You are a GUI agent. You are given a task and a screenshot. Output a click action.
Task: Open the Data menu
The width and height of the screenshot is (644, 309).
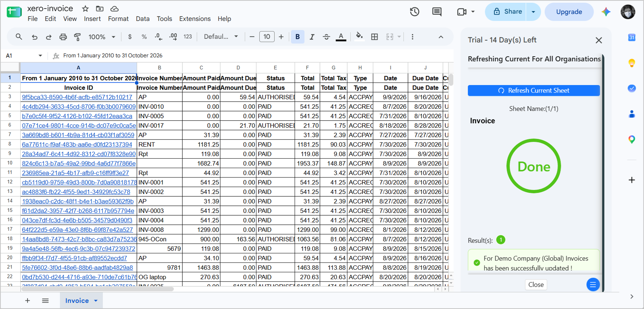click(143, 19)
